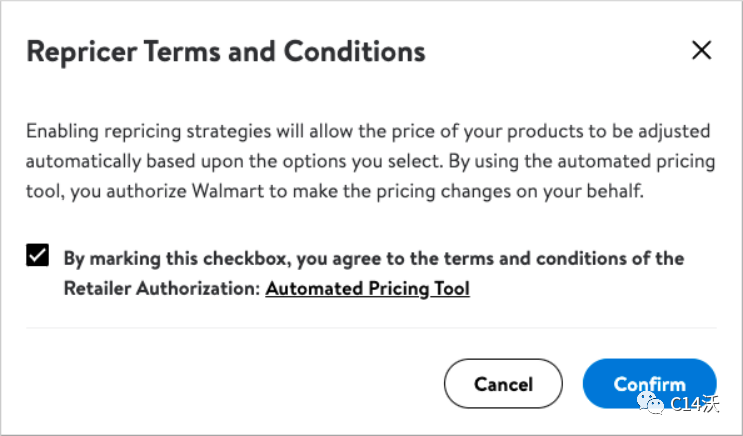The width and height of the screenshot is (743, 436).
Task: Uncheck the terms agreement checkbox
Action: pyautogui.click(x=37, y=257)
